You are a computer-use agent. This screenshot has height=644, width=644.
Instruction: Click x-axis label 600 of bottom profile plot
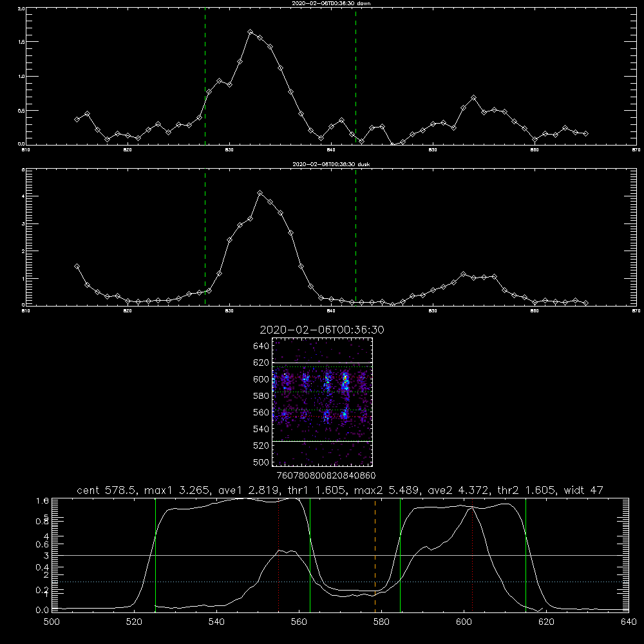click(464, 622)
